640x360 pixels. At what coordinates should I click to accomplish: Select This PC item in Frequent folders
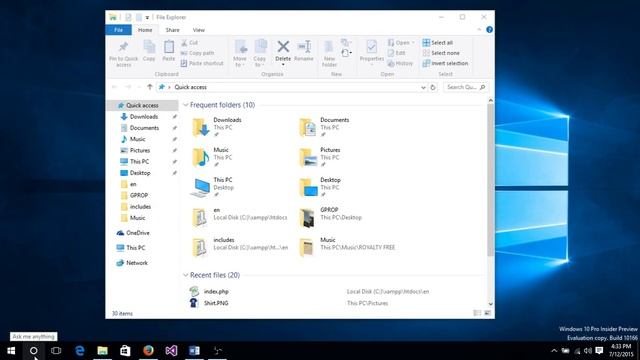coord(212,187)
